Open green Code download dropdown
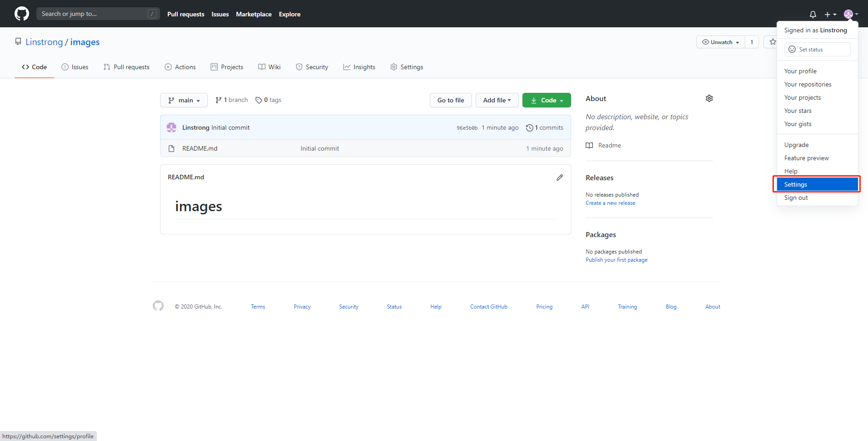Screen dimensions: 868x441 [x=547, y=100]
